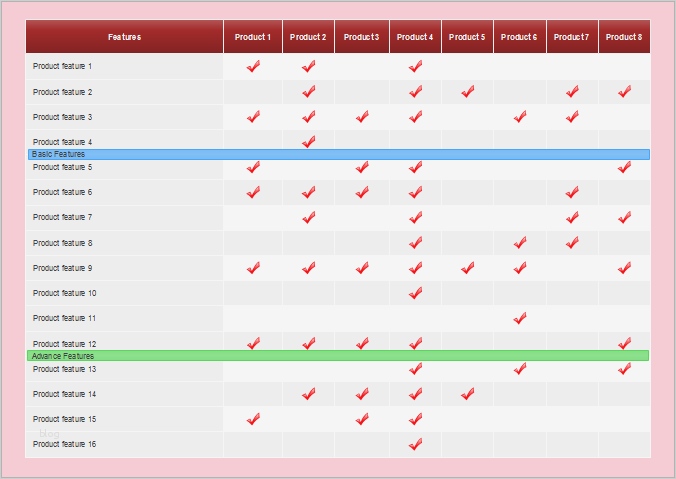Select the Product 5 column header

pos(467,37)
